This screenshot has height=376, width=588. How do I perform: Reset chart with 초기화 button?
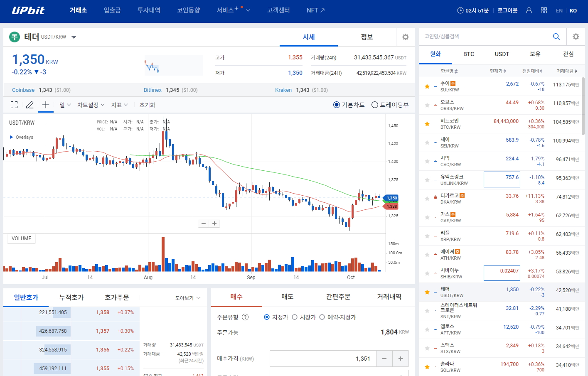[x=147, y=105]
